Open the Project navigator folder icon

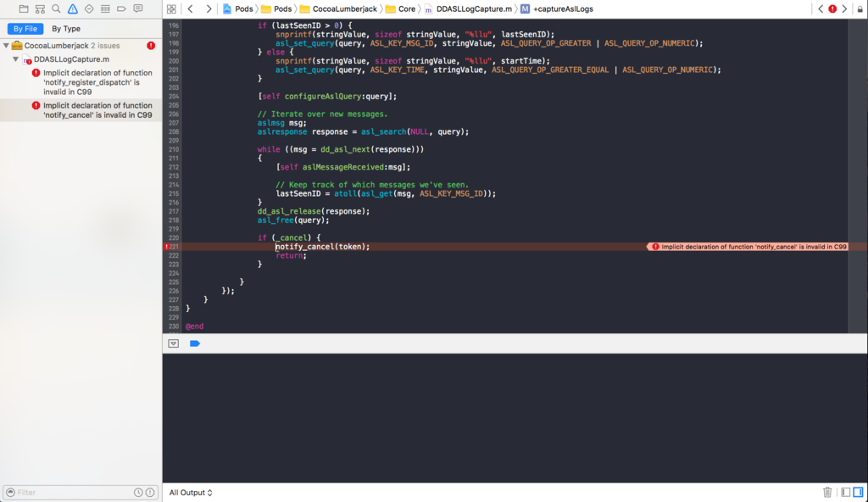coord(23,8)
